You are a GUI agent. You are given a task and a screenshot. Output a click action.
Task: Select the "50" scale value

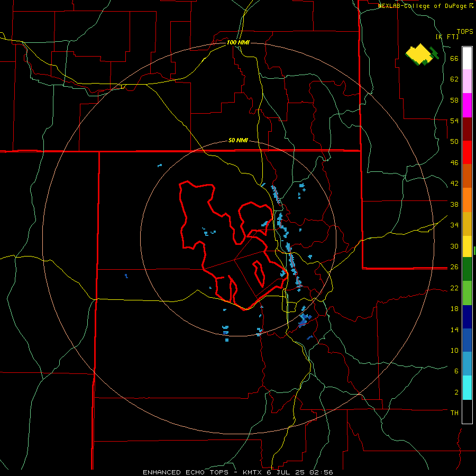click(454, 142)
